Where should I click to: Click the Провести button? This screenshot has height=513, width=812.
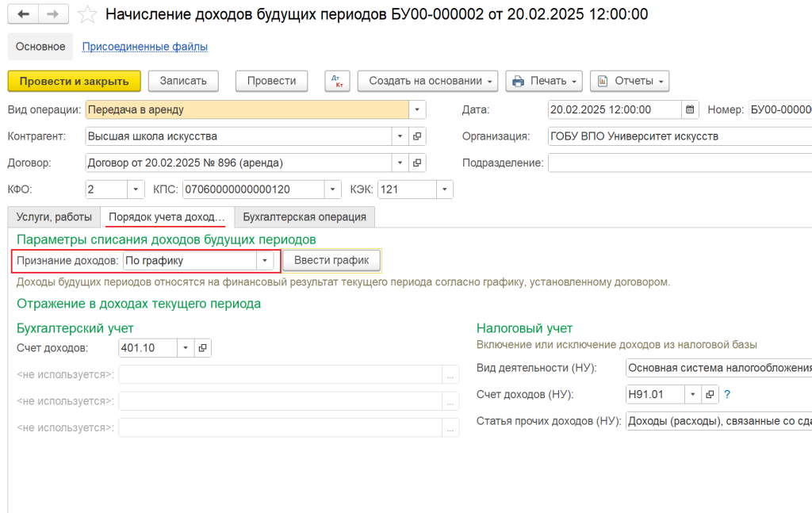point(271,82)
